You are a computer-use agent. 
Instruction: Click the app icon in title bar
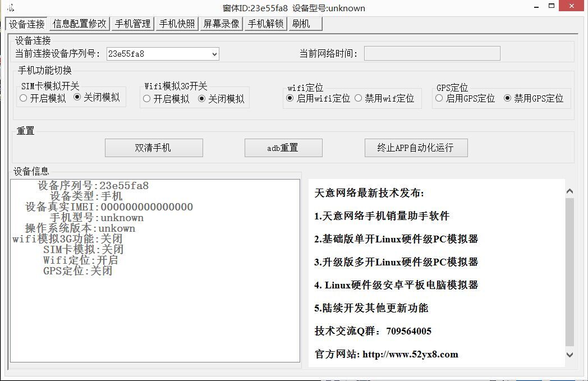pos(10,8)
